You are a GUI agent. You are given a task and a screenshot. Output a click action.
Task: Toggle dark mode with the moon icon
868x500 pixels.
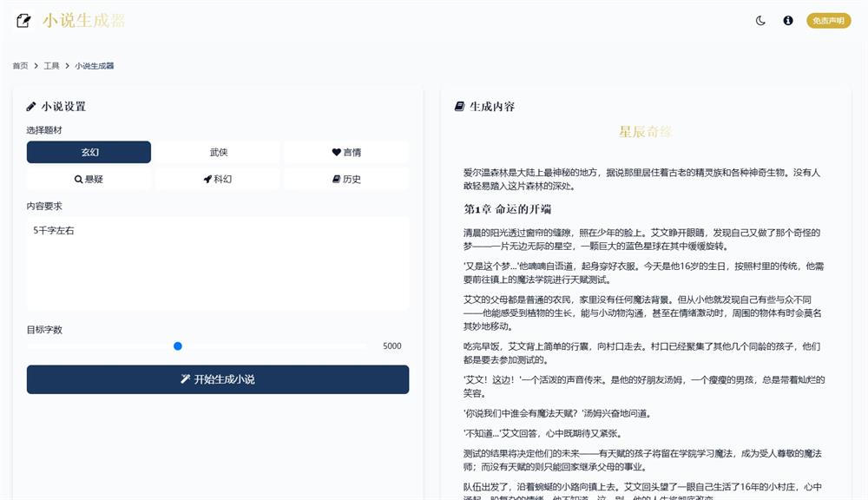[760, 20]
